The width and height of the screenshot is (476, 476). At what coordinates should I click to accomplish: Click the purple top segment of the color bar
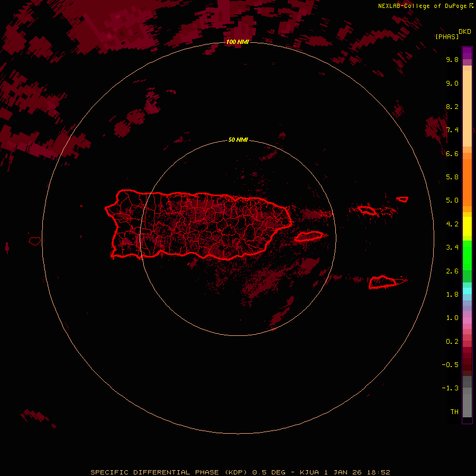click(x=467, y=53)
